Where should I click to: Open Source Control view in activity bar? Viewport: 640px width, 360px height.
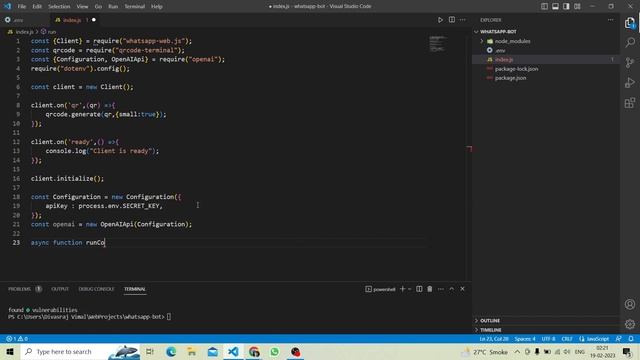tap(630, 62)
